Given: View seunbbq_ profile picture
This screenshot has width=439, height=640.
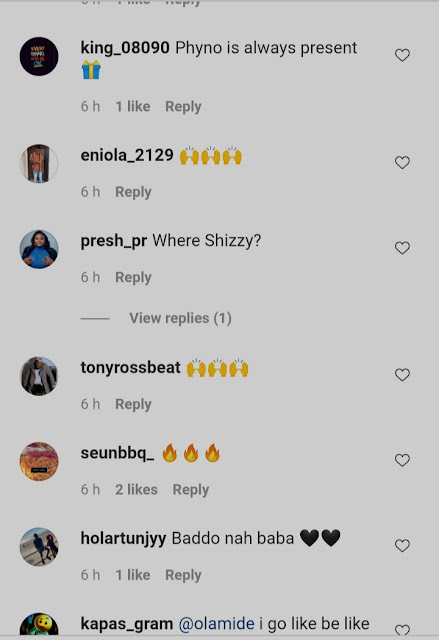Looking at the screenshot, I should coord(39,461).
